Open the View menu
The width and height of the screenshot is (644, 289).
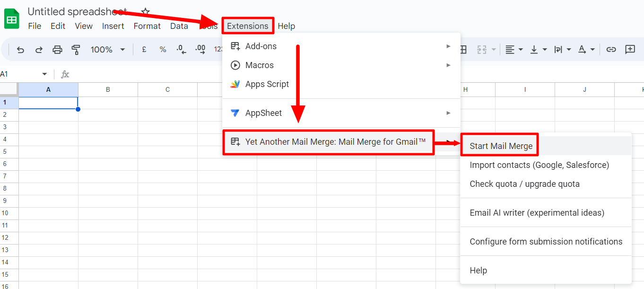pos(84,26)
